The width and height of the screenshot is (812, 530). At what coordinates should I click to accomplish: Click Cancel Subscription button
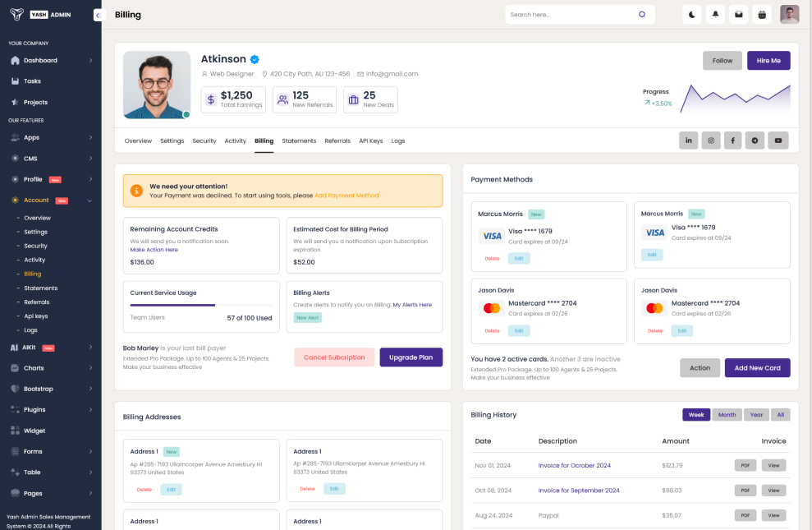click(334, 357)
